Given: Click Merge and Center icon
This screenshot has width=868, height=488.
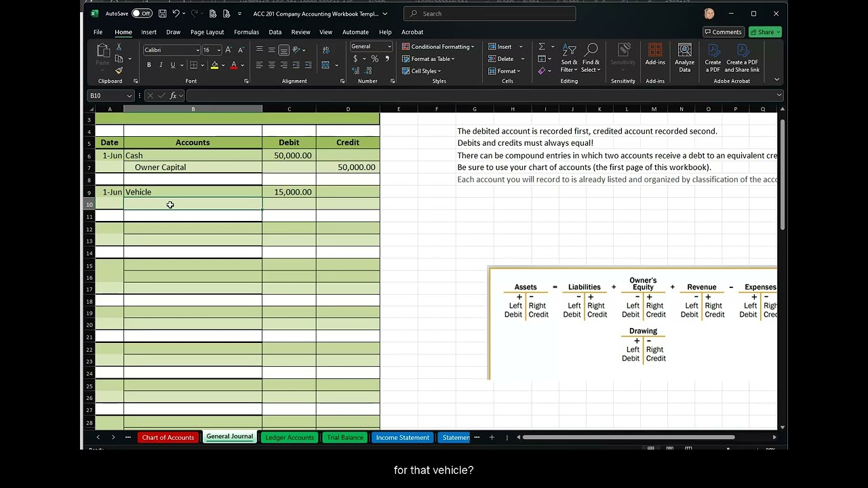Looking at the screenshot, I should pos(325,65).
